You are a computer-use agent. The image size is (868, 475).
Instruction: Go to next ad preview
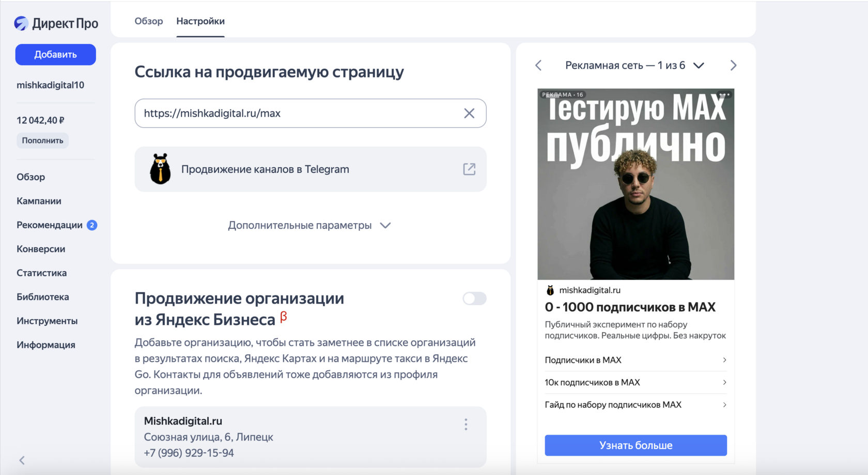pos(733,66)
